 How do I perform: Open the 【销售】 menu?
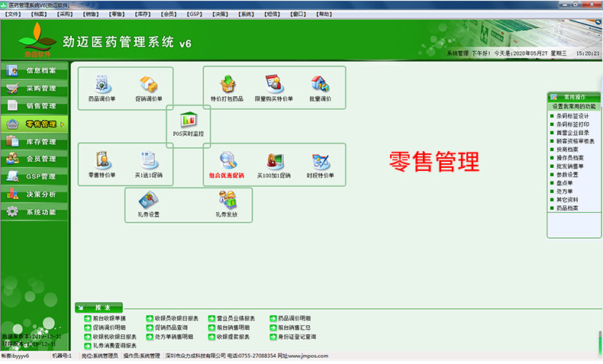point(91,14)
